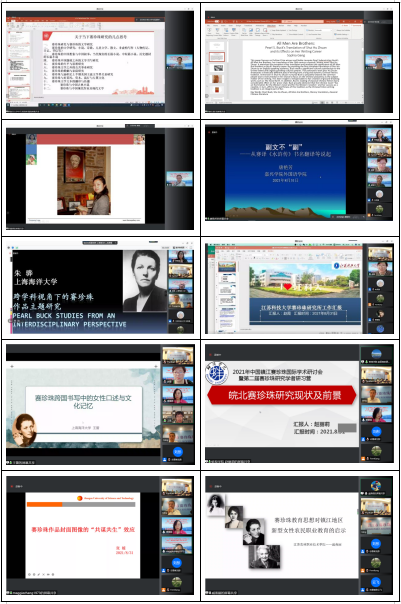The image size is (401, 604).
Task: Click the red heart graphic in the campus photo
Action: tap(287, 286)
